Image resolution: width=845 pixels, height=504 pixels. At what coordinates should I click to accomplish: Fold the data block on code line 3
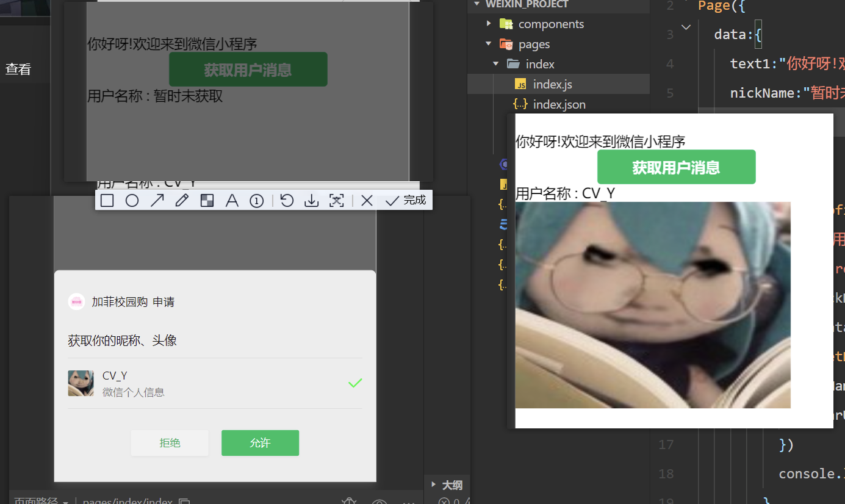(686, 27)
